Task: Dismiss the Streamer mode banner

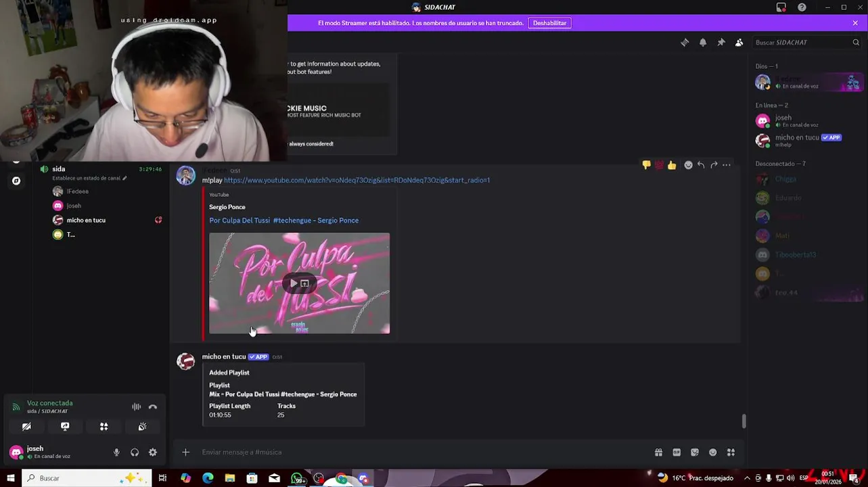Action: 855,23
